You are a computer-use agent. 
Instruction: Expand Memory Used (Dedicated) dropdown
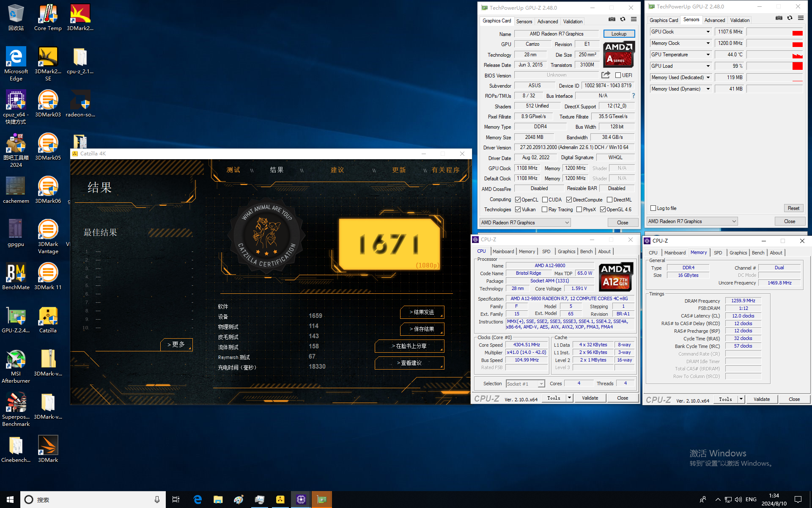coord(708,77)
